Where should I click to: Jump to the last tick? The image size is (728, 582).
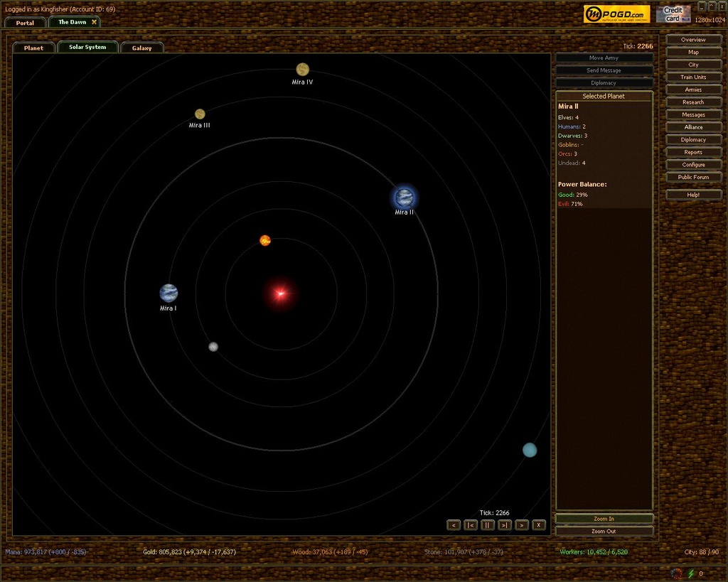click(x=505, y=525)
